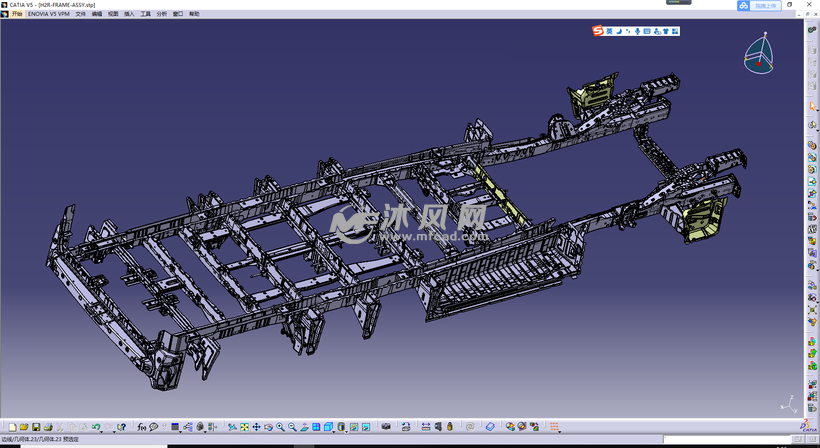Select the Fit All In view icon
Viewport: 820px width, 448px height.
coord(244,427)
